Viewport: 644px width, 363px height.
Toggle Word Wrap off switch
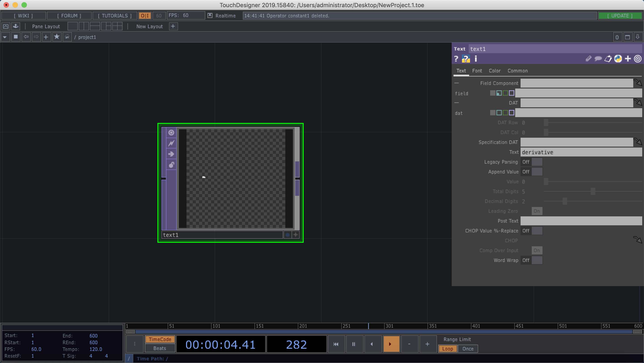pyautogui.click(x=537, y=260)
